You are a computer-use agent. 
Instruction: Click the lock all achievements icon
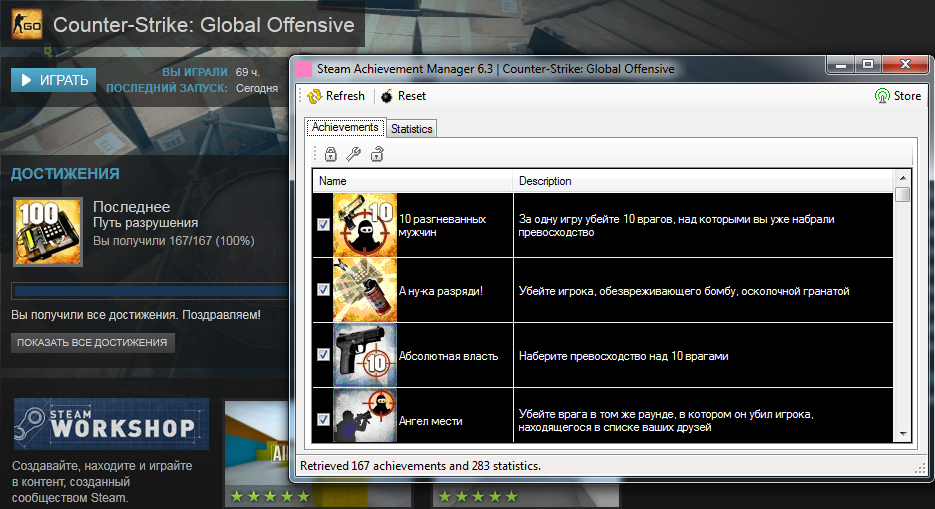click(331, 154)
